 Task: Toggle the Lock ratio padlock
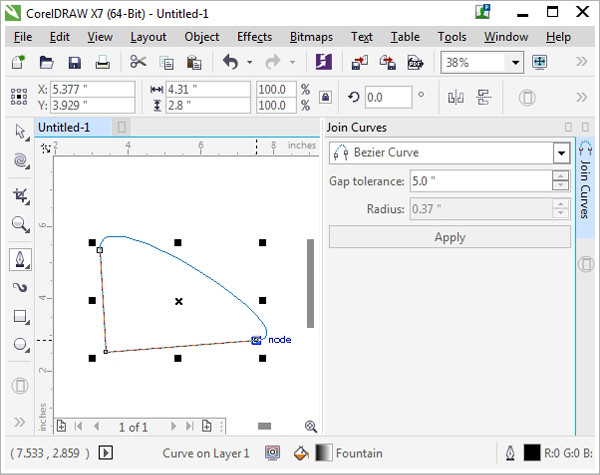point(325,97)
